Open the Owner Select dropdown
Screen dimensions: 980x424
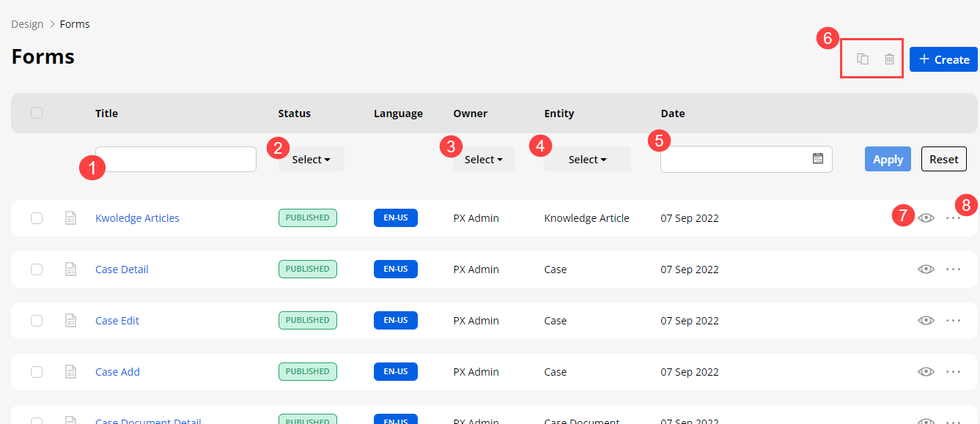(483, 160)
